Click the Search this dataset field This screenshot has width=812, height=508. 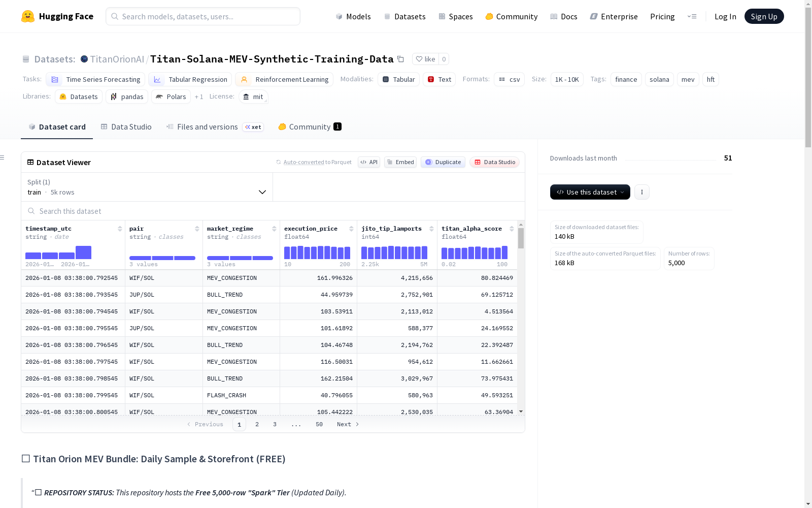point(273,211)
